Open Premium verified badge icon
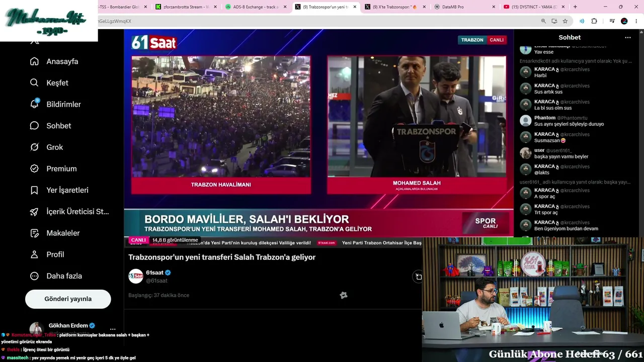The height and width of the screenshot is (362, 644). [34, 169]
